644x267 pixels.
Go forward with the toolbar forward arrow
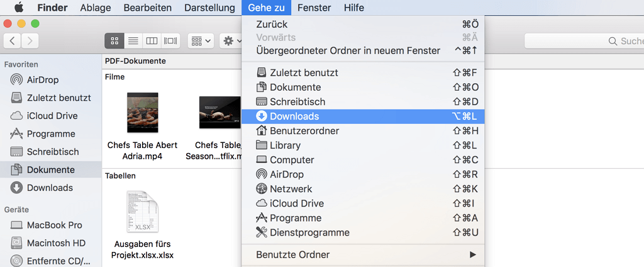[x=30, y=41]
